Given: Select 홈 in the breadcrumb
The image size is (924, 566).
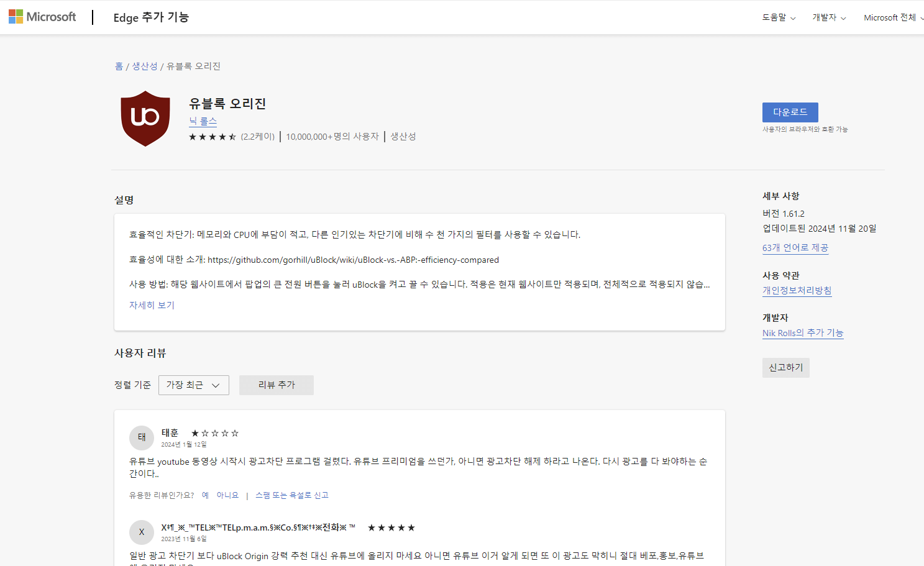Looking at the screenshot, I should [x=119, y=66].
